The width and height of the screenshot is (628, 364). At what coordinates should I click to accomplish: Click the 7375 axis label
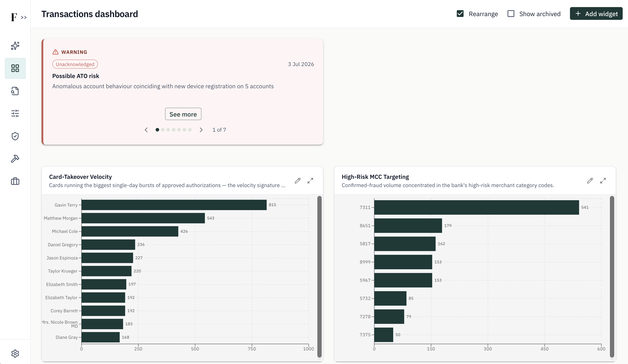point(365,335)
